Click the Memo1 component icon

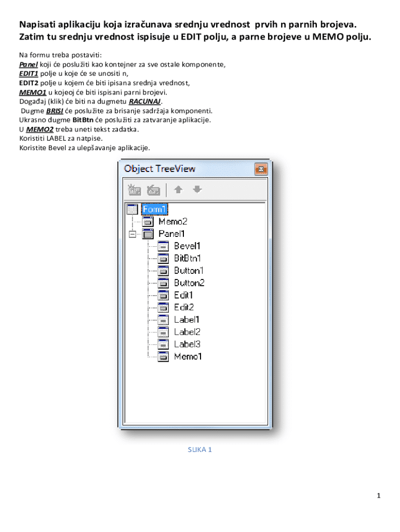[164, 356]
